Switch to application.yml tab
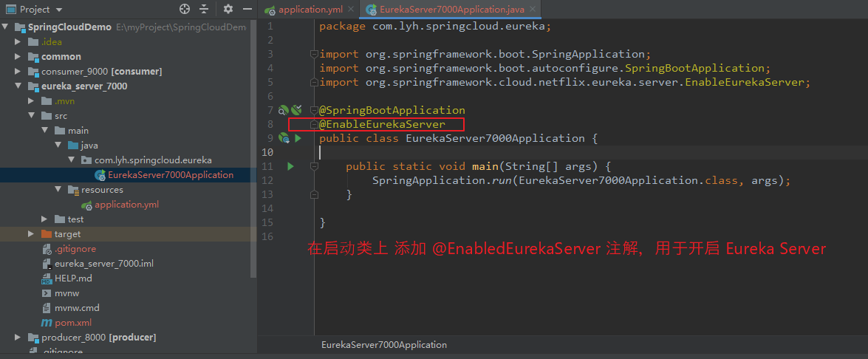The width and height of the screenshot is (868, 359). click(309, 10)
